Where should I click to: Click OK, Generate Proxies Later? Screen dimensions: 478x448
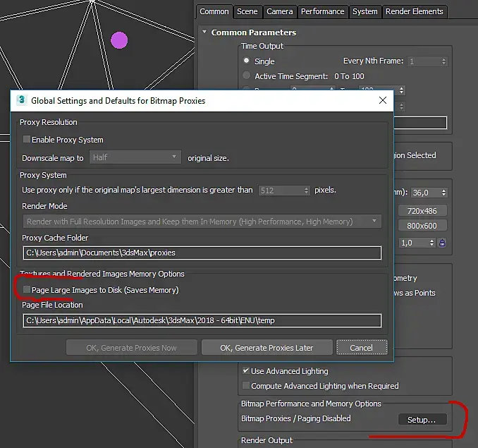pyautogui.click(x=266, y=348)
